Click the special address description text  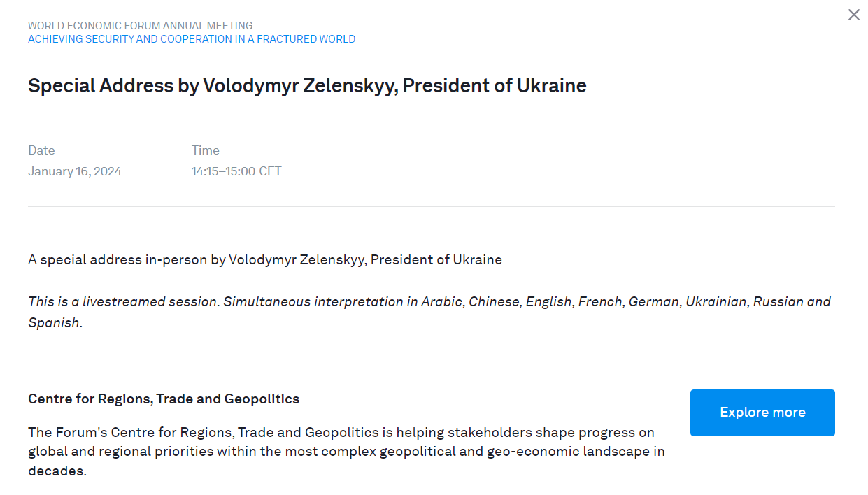(x=264, y=259)
